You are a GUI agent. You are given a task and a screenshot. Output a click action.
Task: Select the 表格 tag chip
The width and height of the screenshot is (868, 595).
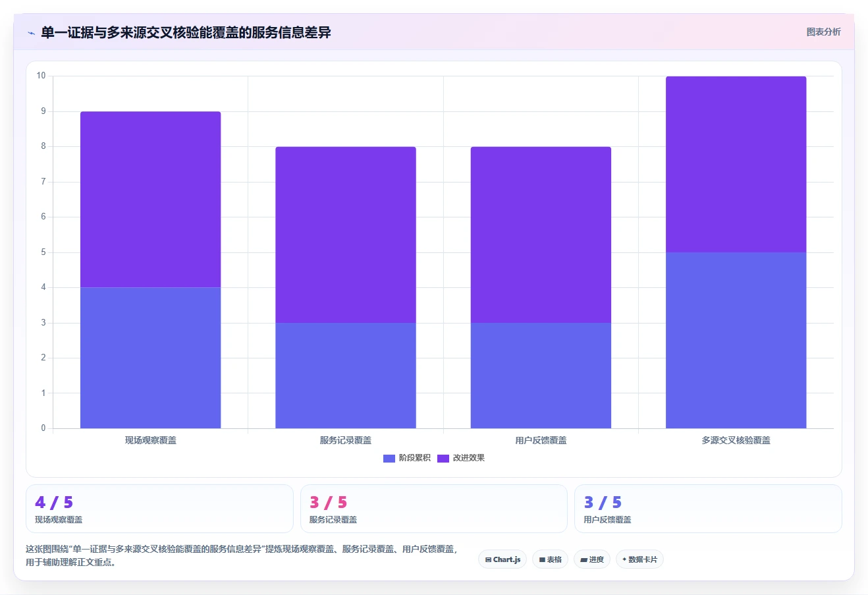[x=550, y=559]
